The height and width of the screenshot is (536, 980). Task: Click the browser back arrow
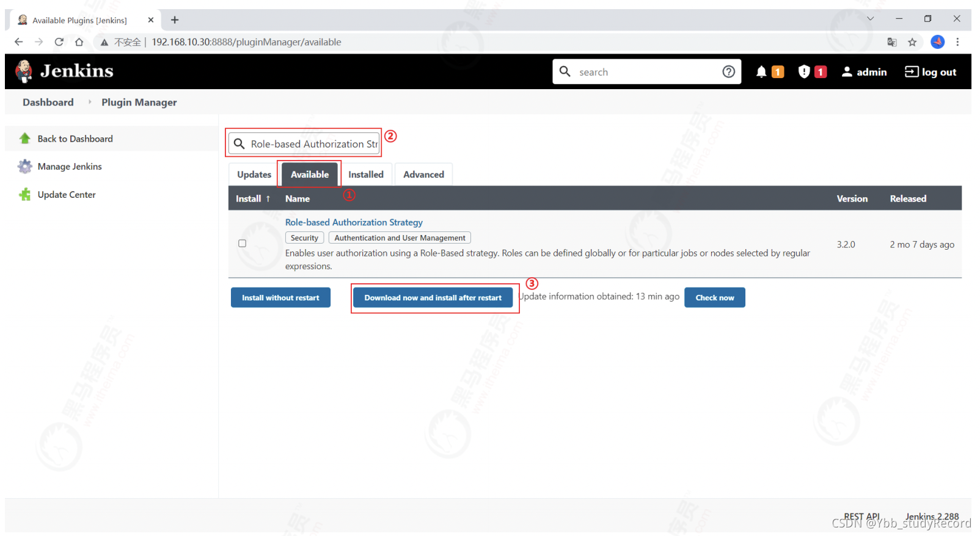(x=18, y=42)
